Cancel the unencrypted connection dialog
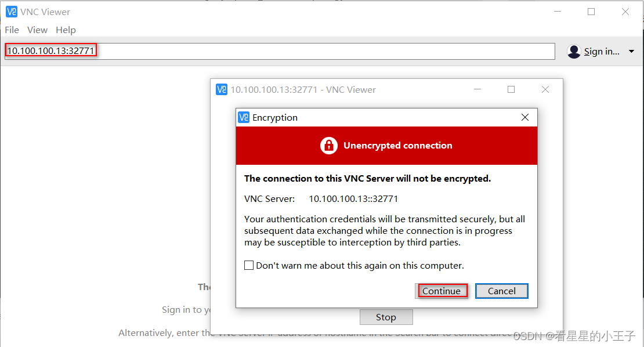Image resolution: width=644 pixels, height=347 pixels. [501, 291]
